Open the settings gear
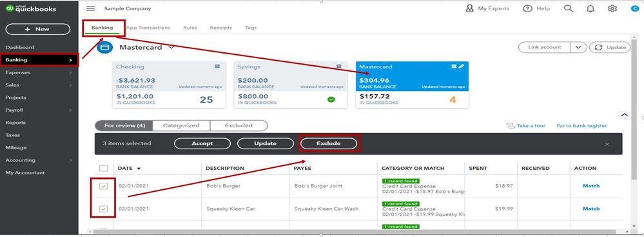 pyautogui.click(x=612, y=8)
